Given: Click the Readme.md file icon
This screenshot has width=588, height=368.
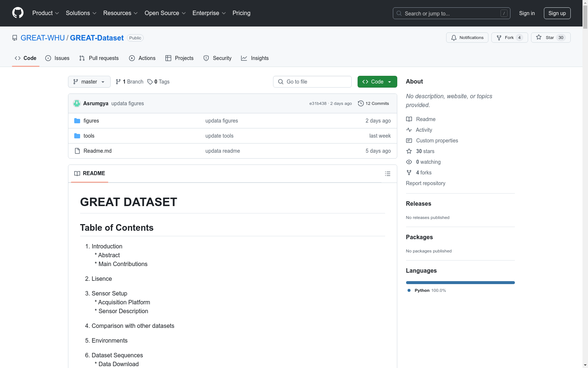Looking at the screenshot, I should 77,151.
